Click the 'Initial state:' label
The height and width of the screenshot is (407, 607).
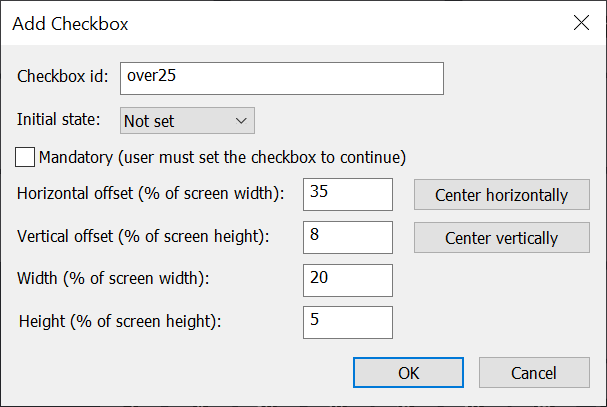coord(59,120)
